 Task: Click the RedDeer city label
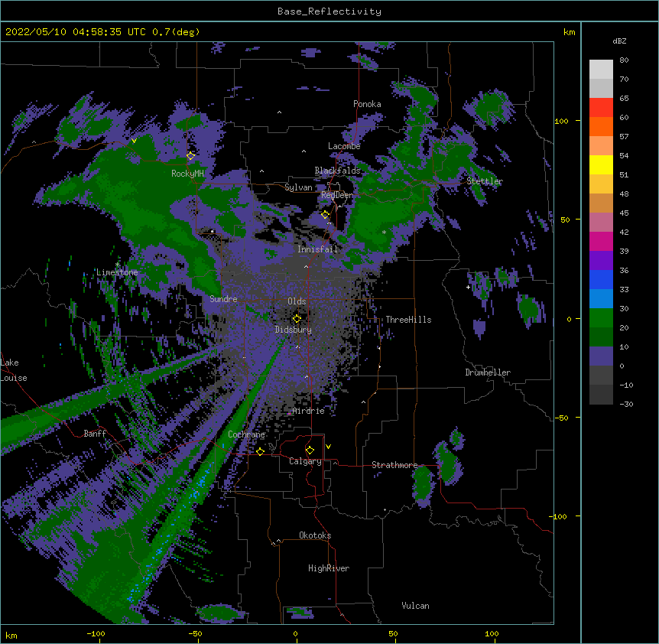pyautogui.click(x=337, y=195)
